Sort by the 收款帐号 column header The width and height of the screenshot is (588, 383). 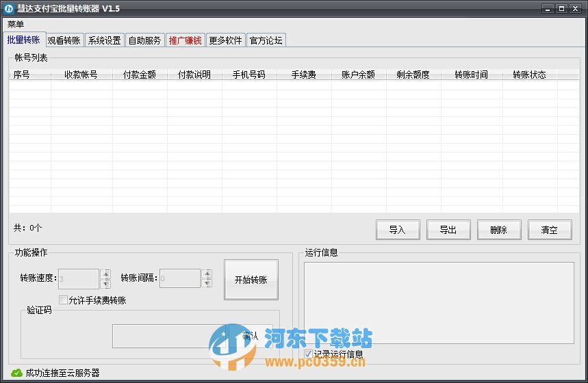tap(81, 75)
